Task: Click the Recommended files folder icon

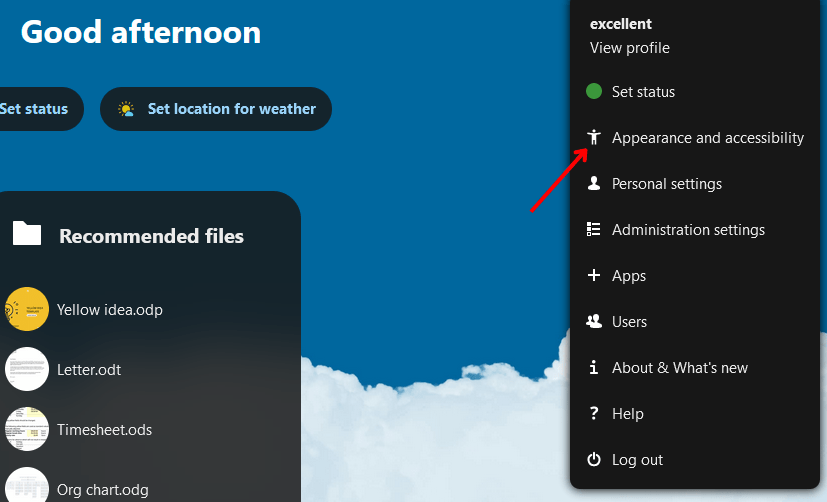Action: pos(27,234)
